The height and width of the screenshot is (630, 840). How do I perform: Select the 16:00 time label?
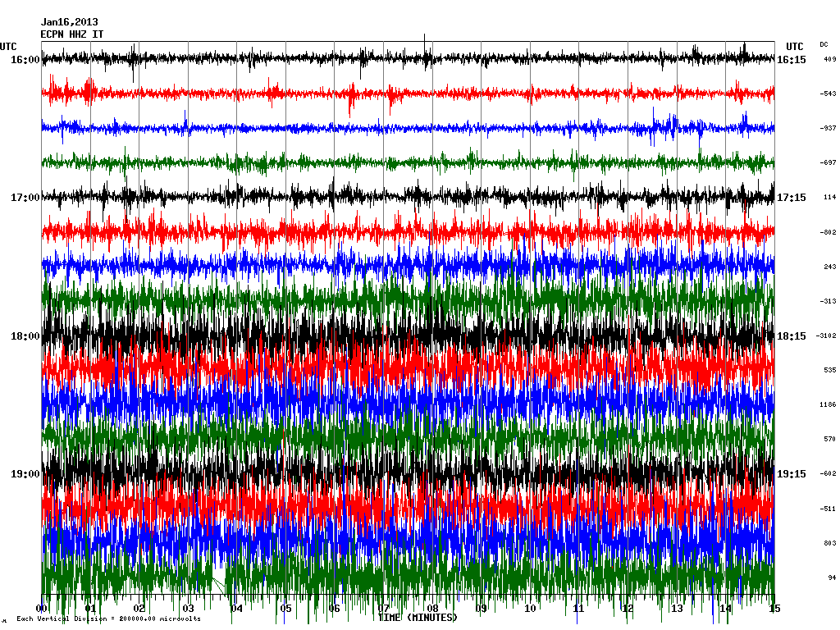25,59
